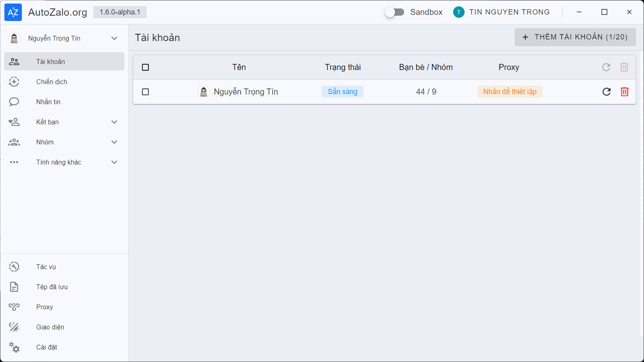
Task: Click the header refresh-all icon
Action: pyautogui.click(x=606, y=67)
